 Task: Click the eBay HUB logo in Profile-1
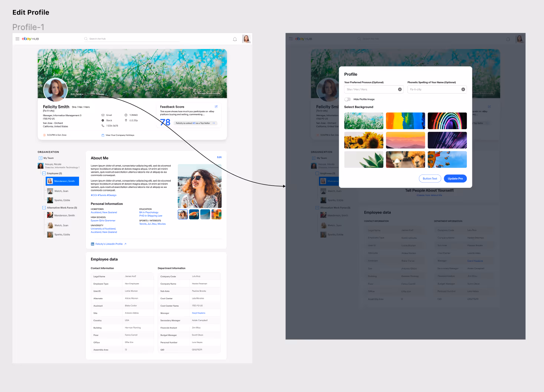[x=30, y=39]
